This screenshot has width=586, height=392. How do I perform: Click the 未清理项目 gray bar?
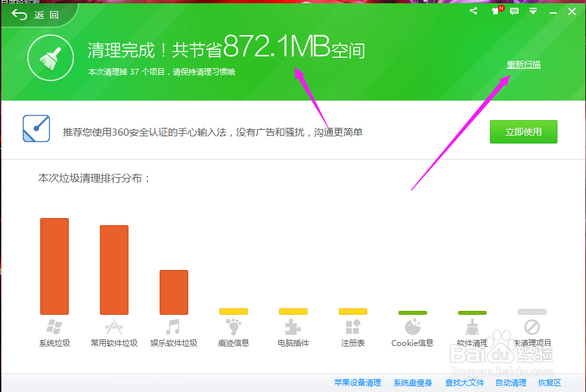[x=532, y=312]
